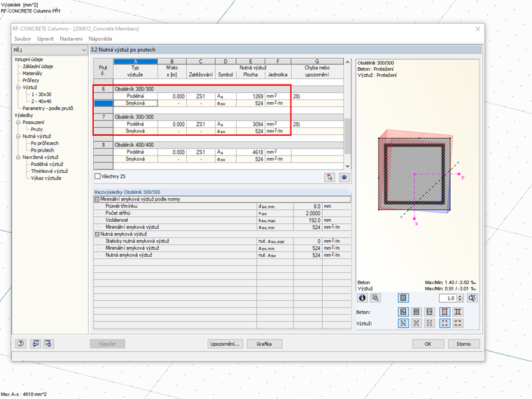Select column A header in table
Screen dimensions: 532x399
[135, 62]
